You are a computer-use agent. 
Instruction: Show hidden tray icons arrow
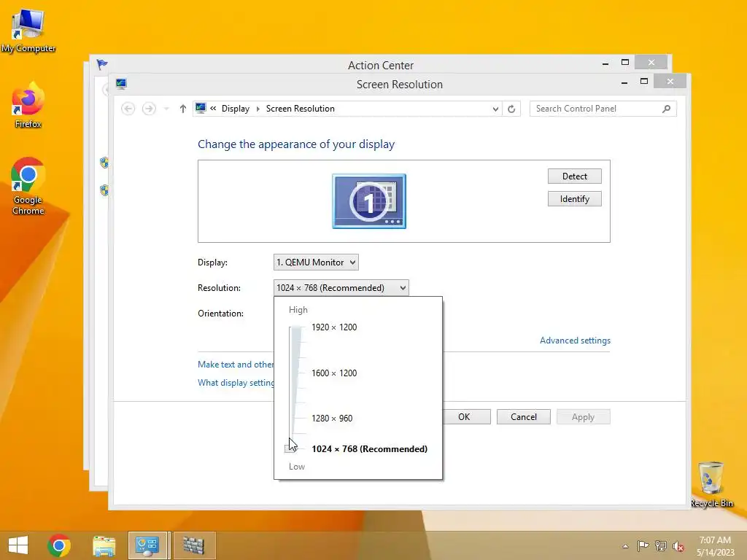[625, 546]
